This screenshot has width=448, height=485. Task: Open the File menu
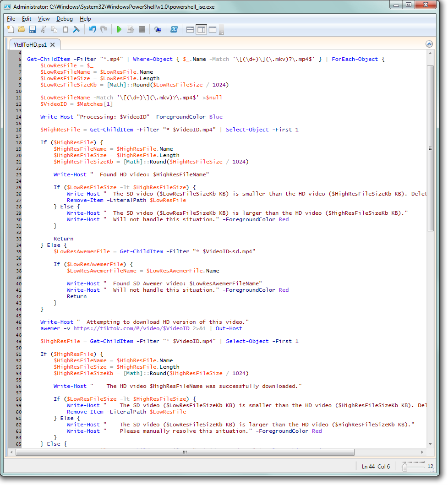click(11, 19)
